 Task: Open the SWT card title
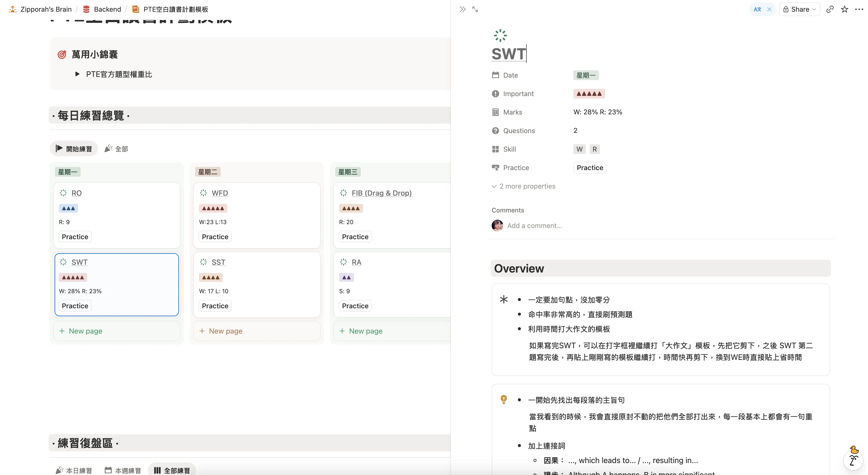coord(80,262)
